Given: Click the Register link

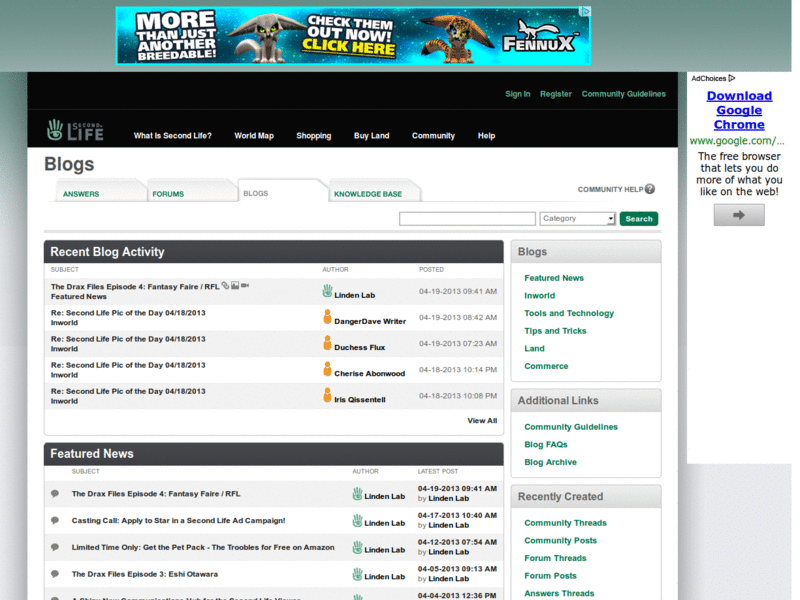Looking at the screenshot, I should pyautogui.click(x=556, y=94).
